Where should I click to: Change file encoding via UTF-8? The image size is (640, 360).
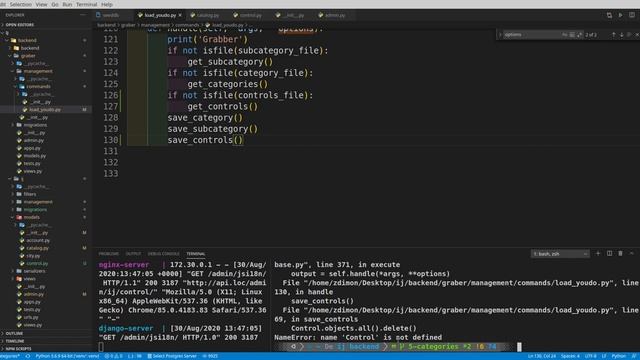(591, 356)
